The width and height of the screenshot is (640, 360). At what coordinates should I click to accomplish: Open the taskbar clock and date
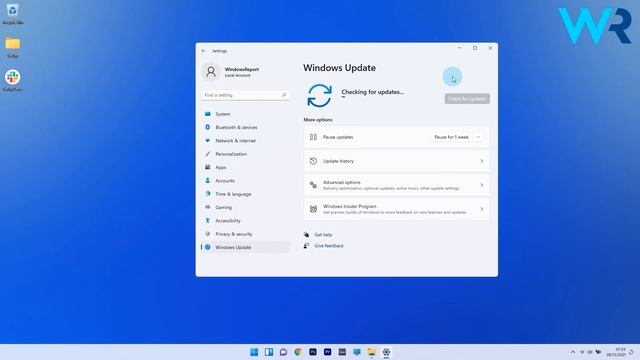[x=616, y=352]
